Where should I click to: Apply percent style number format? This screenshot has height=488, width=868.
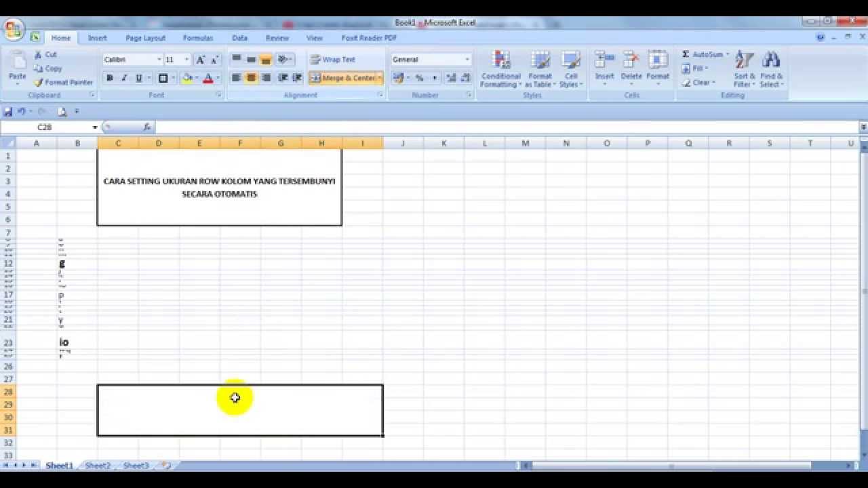[420, 78]
